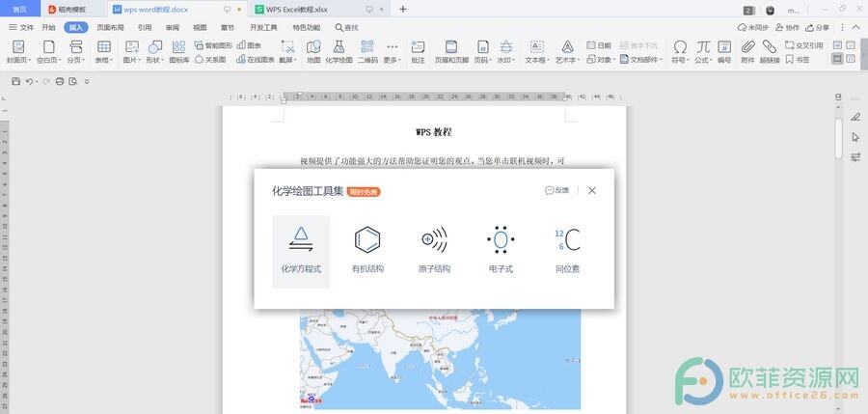Image resolution: width=868 pixels, height=414 pixels.
Task: Open the Developer Tools (开发工具) tab
Action: tap(263, 27)
